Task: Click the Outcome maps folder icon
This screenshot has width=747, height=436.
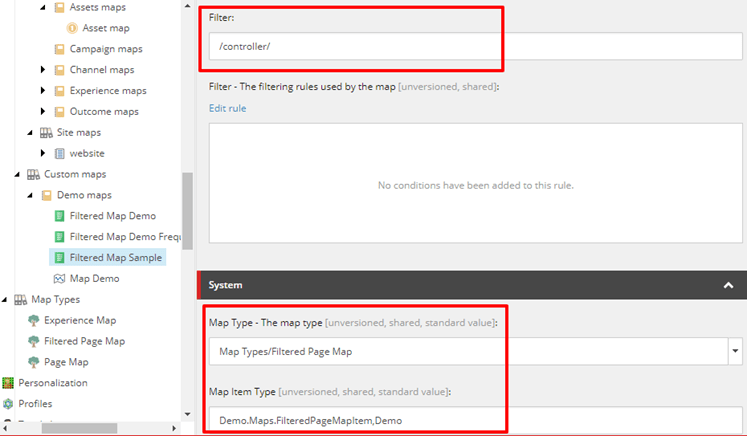Action: tap(59, 112)
